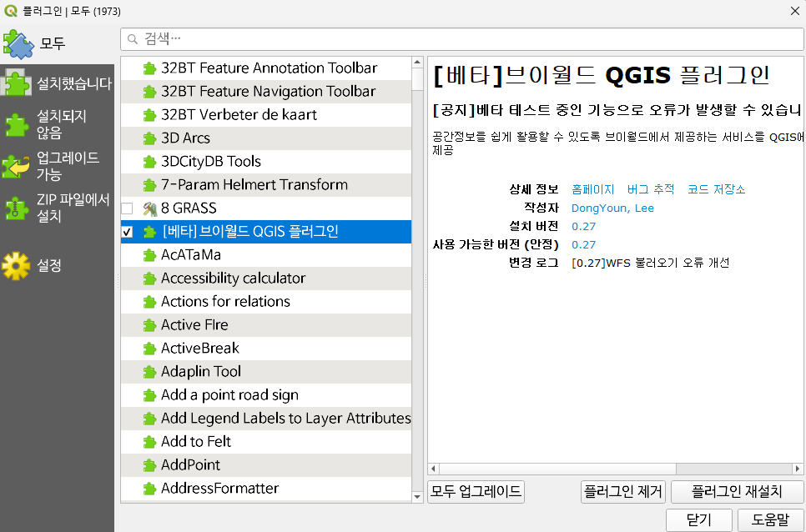Open the 코드 저장소 link
The height and width of the screenshot is (532, 806).
point(716,189)
